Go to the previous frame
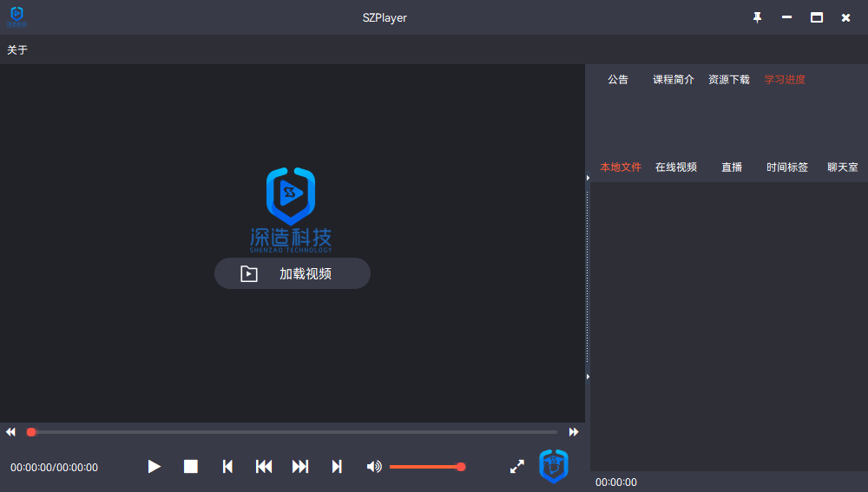Screen dimensions: 868x492 [x=227, y=467]
